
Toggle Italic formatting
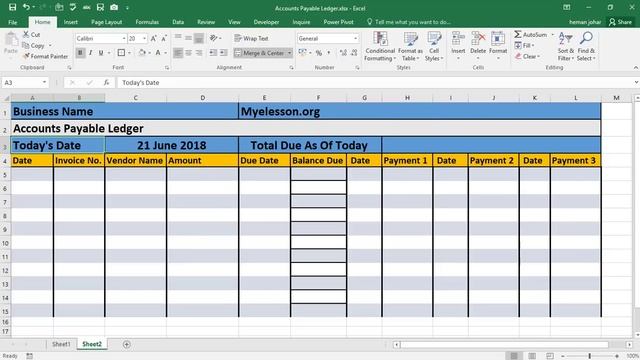[91, 53]
